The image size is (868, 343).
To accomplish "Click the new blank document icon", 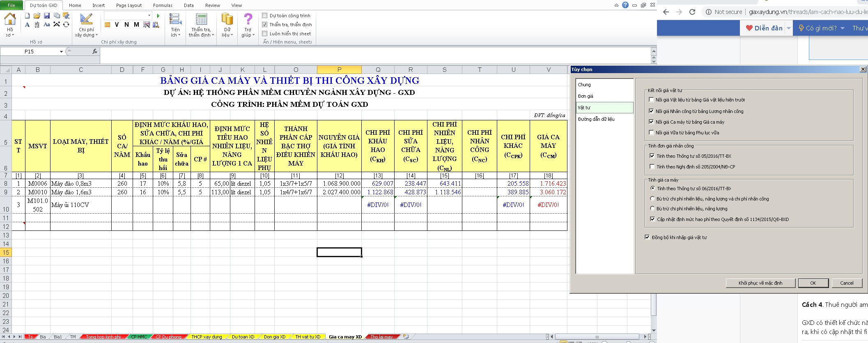I will point(27,16).
